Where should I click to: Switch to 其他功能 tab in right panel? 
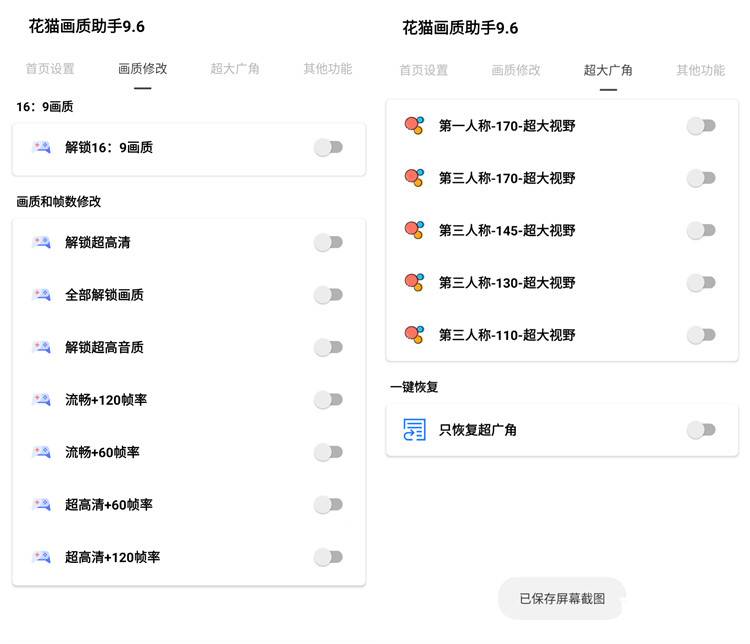701,70
